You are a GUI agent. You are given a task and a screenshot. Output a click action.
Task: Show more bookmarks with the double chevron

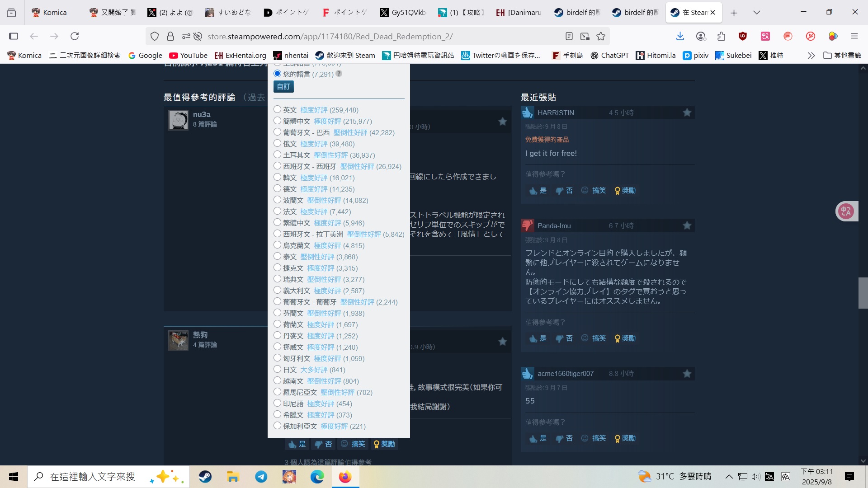[x=811, y=56]
